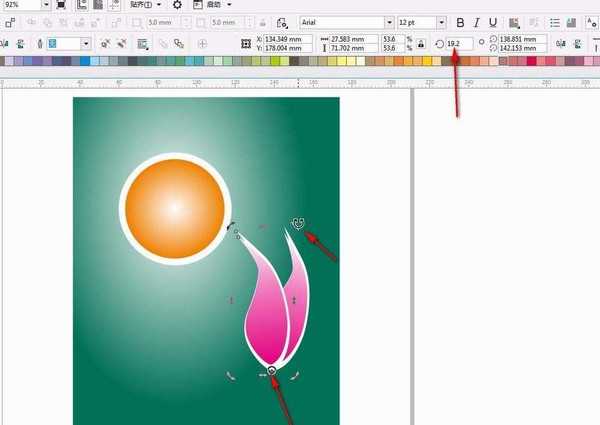This screenshot has width=600, height=425.
Task: Open the options gear icon
Action: click(177, 5)
